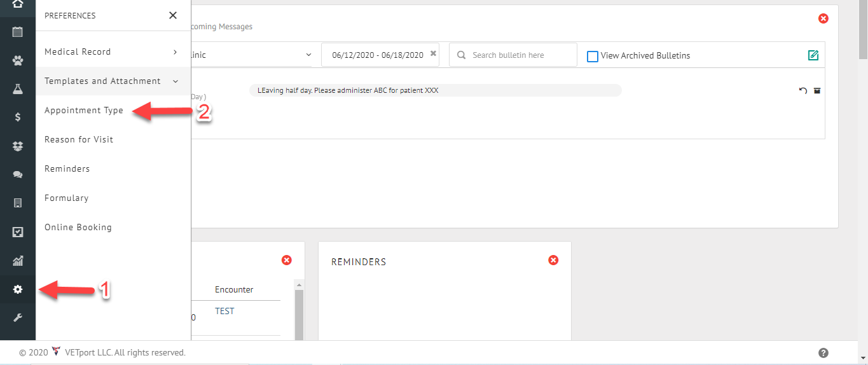
Task: Click the Search bulletin here field
Action: 513,55
